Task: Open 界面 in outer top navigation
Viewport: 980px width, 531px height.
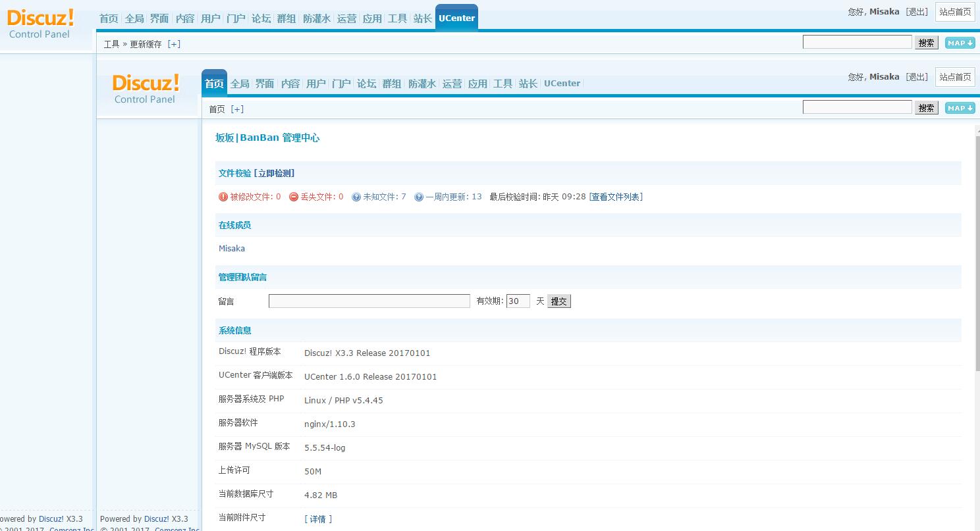Action: tap(159, 18)
